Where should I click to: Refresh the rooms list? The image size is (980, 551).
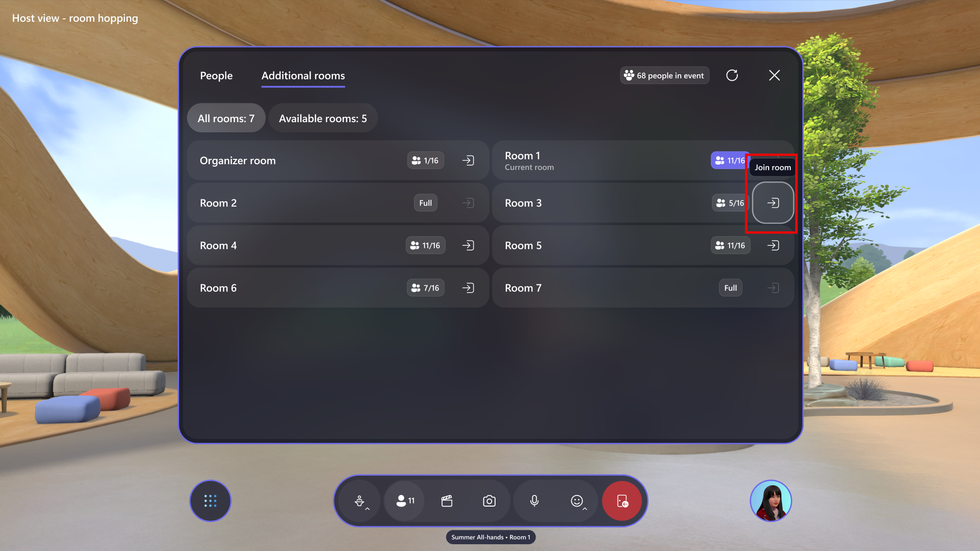(732, 75)
